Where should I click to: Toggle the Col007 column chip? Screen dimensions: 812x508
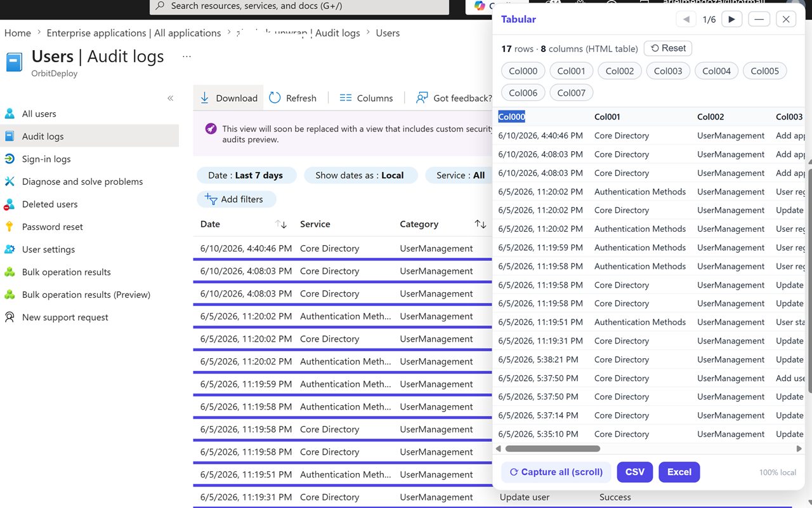[572, 93]
